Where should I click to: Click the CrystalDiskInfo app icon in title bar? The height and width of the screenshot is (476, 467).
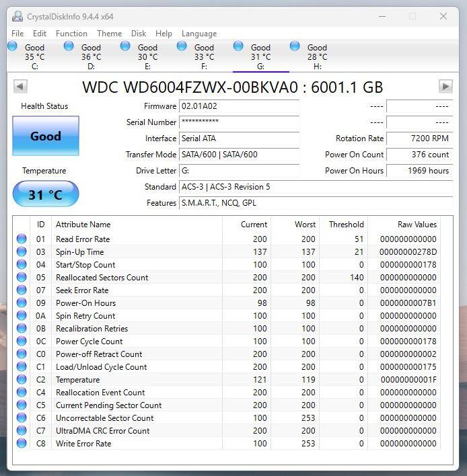(x=17, y=16)
